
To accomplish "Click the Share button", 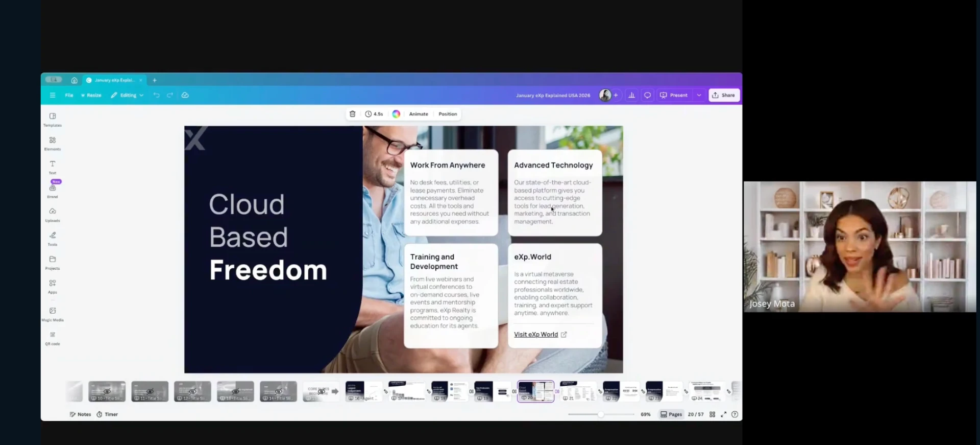I will point(724,95).
